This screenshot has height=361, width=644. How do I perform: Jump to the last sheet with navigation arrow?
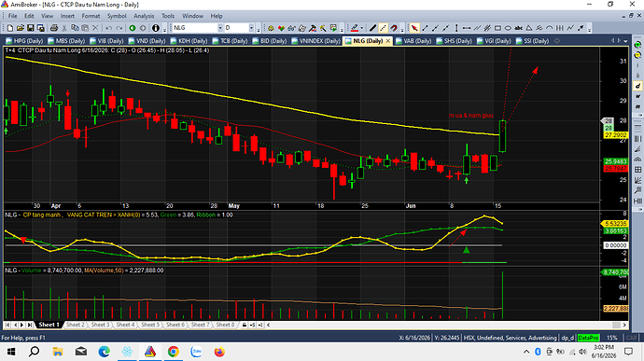pyautogui.click(x=30, y=325)
